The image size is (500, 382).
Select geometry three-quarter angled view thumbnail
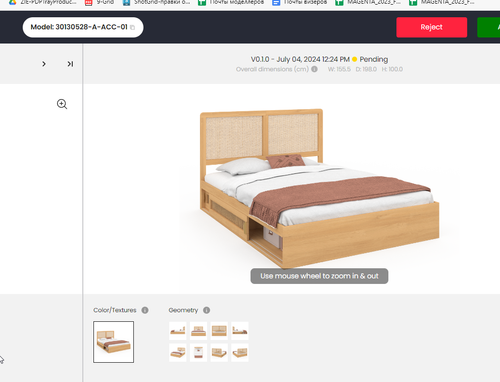[x=177, y=352]
